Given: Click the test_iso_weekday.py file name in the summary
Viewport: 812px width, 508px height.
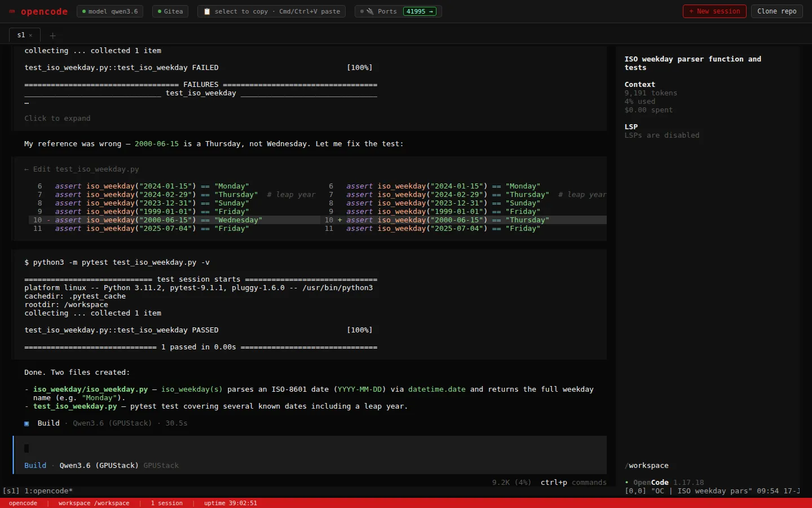Looking at the screenshot, I should click(x=75, y=406).
